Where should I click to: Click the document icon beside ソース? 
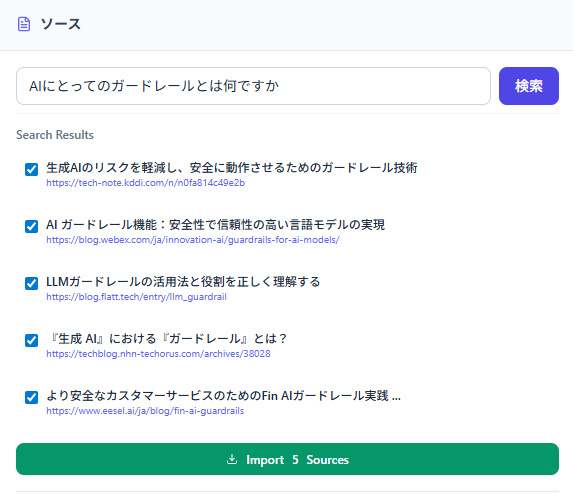coord(24,24)
